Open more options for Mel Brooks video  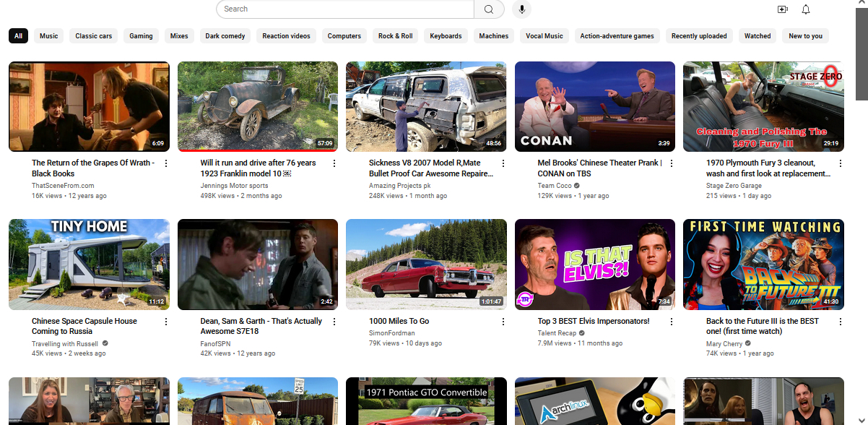click(672, 163)
